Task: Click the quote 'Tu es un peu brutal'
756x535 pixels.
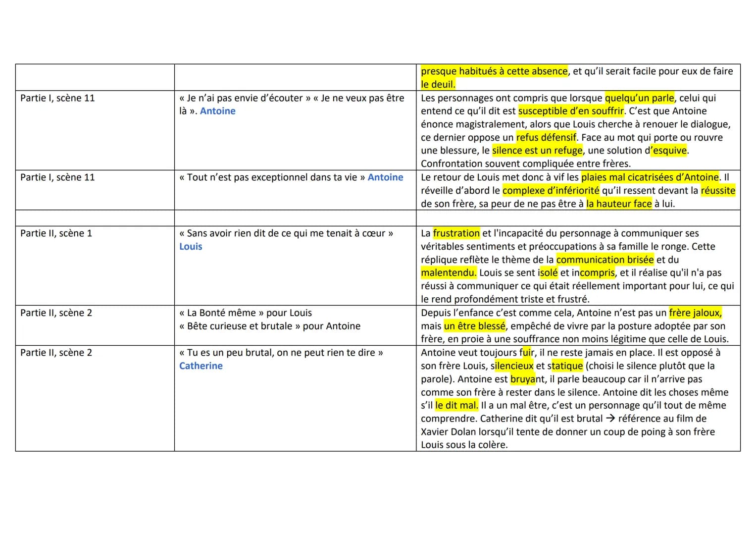Action: click(281, 353)
